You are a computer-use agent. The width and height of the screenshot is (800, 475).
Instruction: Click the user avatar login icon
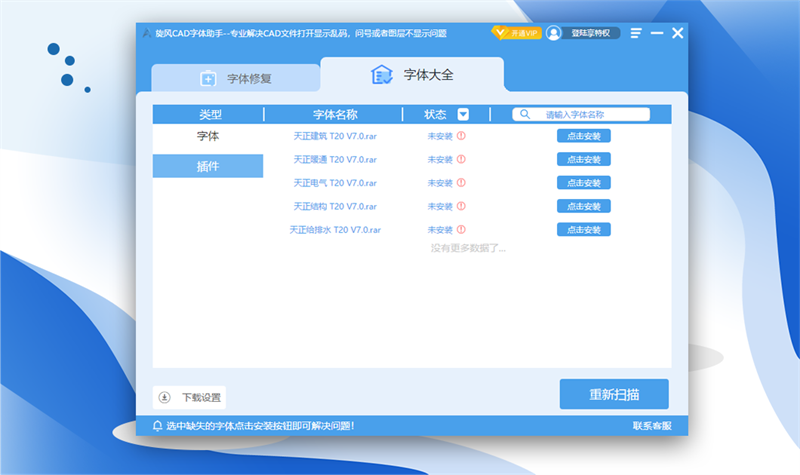click(x=554, y=33)
